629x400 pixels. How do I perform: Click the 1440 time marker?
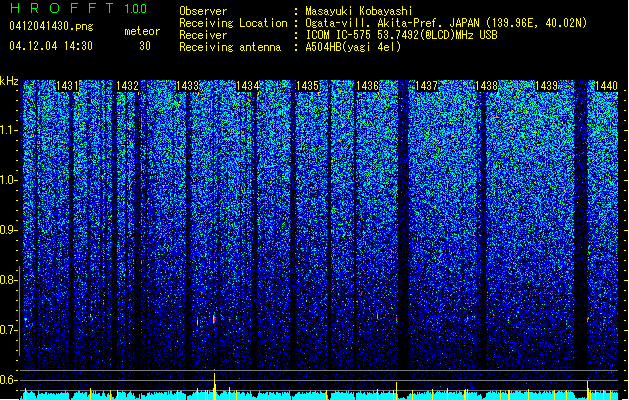point(606,86)
